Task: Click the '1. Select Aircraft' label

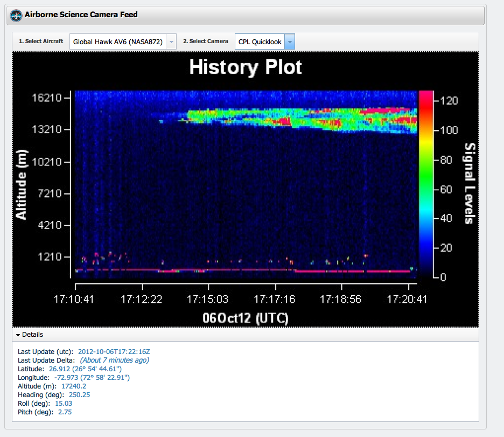Action: [x=41, y=41]
